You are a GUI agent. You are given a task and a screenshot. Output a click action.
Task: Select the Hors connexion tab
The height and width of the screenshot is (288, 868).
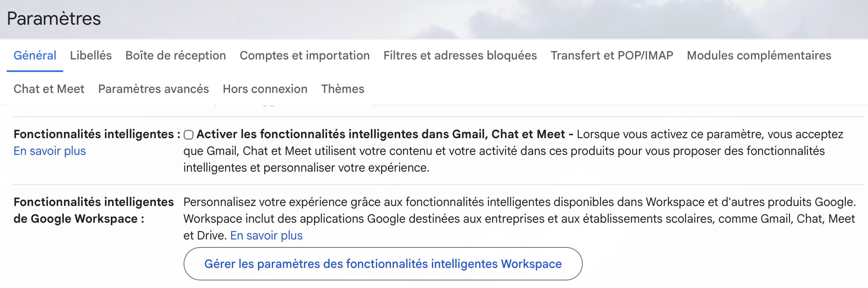pyautogui.click(x=265, y=89)
